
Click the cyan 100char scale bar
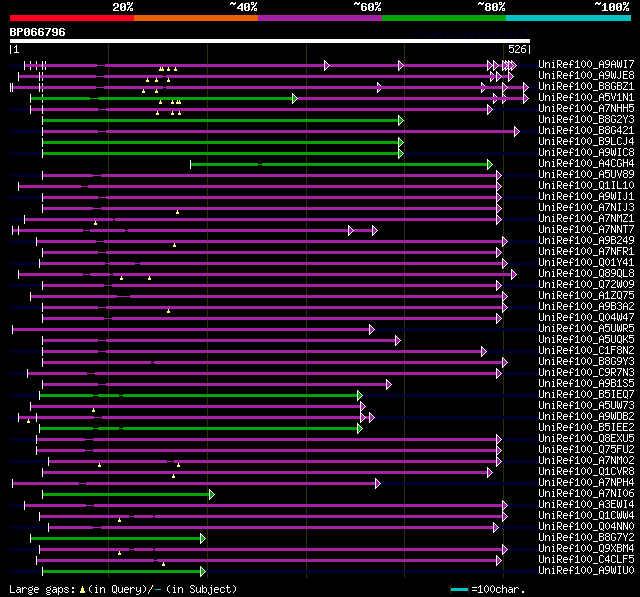460,589
